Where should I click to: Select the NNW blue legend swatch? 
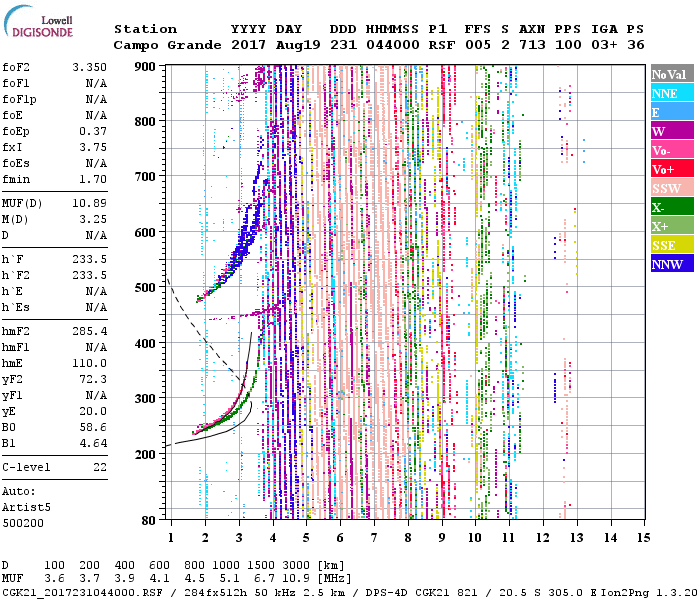[x=672, y=264]
